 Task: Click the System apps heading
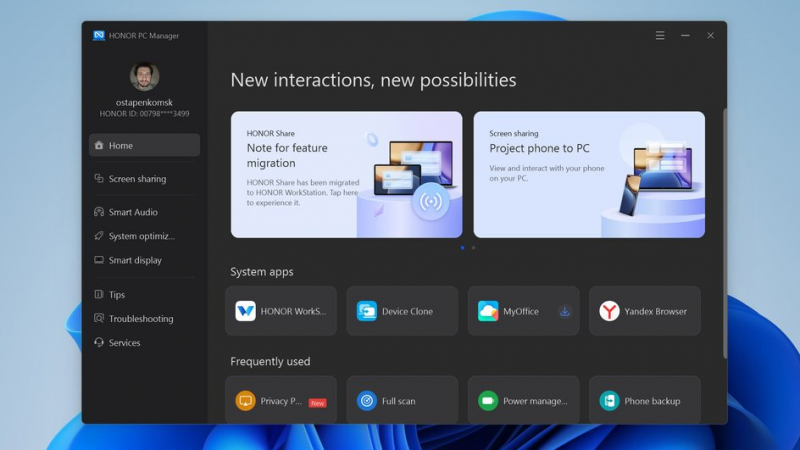(x=262, y=272)
